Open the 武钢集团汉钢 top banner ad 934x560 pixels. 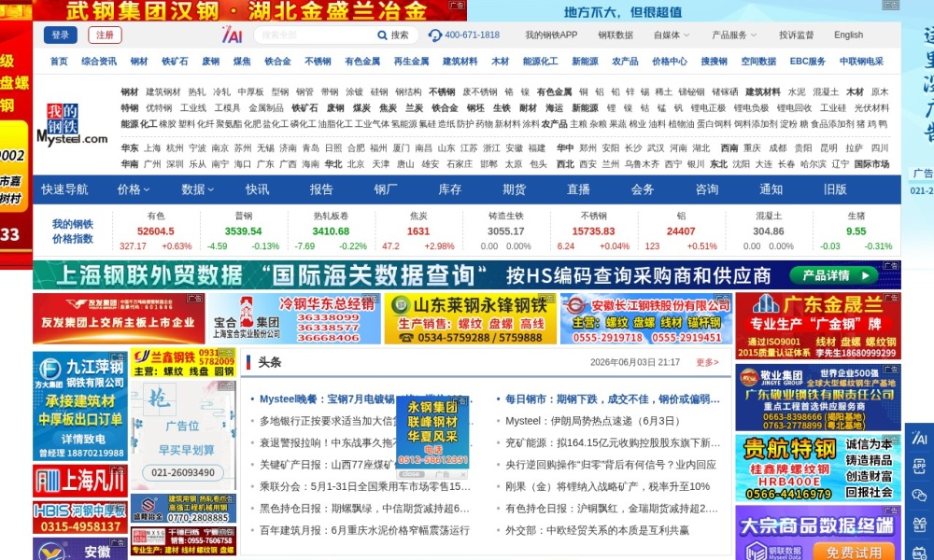(249, 10)
